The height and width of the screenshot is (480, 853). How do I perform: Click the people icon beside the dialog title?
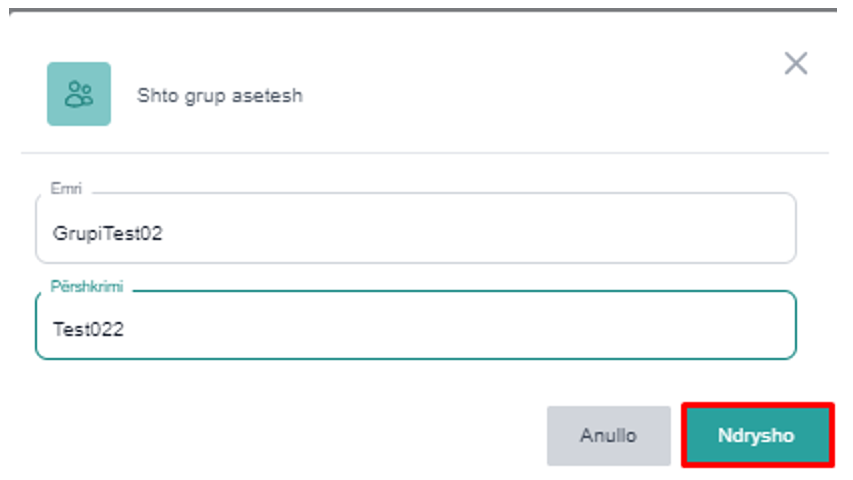click(x=79, y=94)
